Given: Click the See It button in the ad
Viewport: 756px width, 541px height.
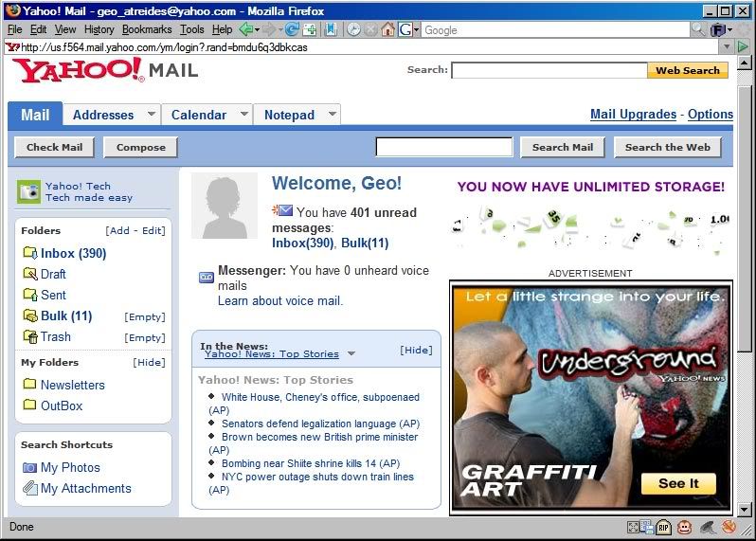Looking at the screenshot, I should coord(678,483).
